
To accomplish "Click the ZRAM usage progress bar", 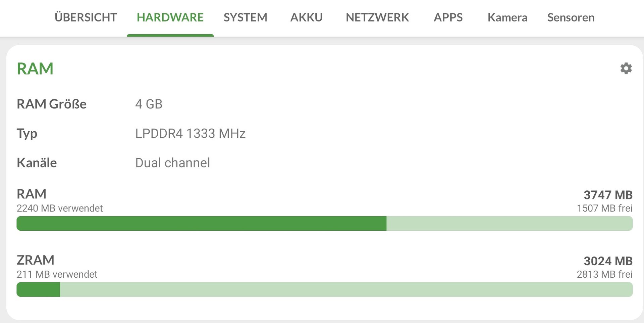I will 325,289.
